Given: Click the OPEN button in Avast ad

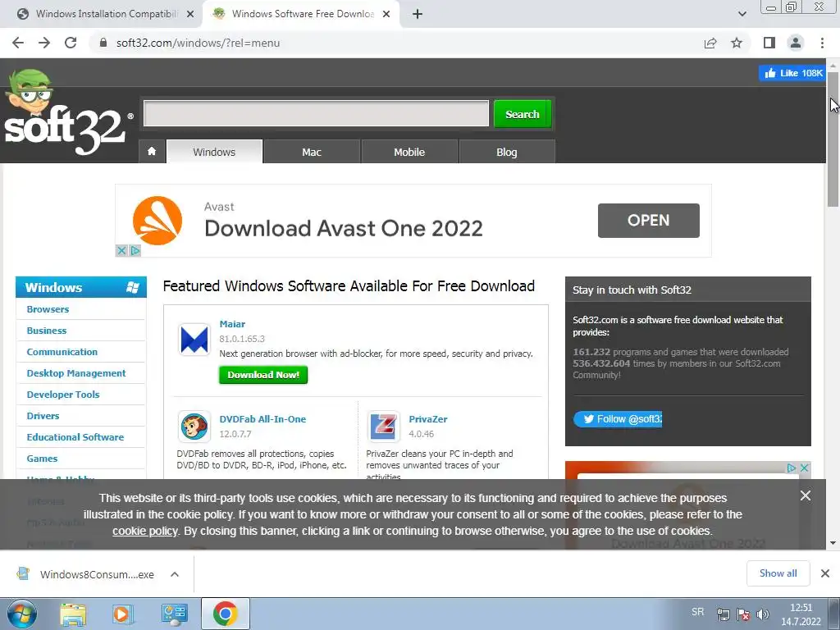Looking at the screenshot, I should (648, 220).
